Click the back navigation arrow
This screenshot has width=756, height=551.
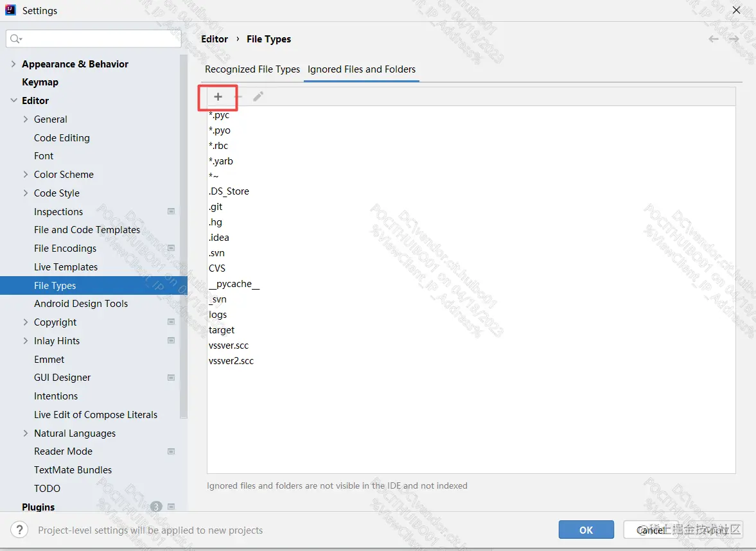tap(714, 39)
